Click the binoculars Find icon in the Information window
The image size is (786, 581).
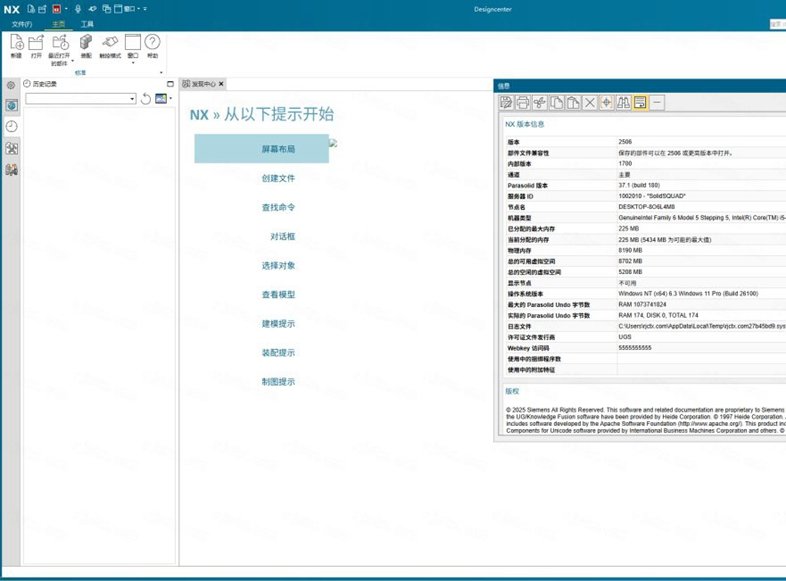point(623,103)
